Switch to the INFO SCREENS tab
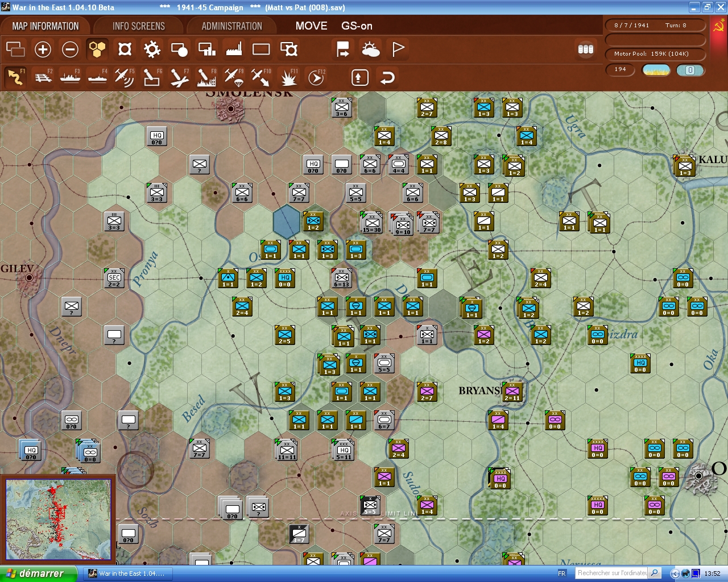The width and height of the screenshot is (728, 582). [x=138, y=26]
